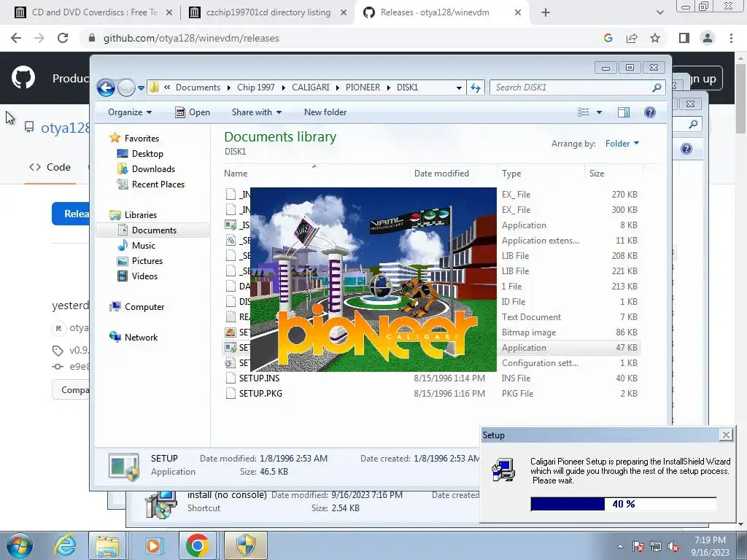Launch Internet Explorer from taskbar
This screenshot has width=747, height=560.
(x=65, y=545)
